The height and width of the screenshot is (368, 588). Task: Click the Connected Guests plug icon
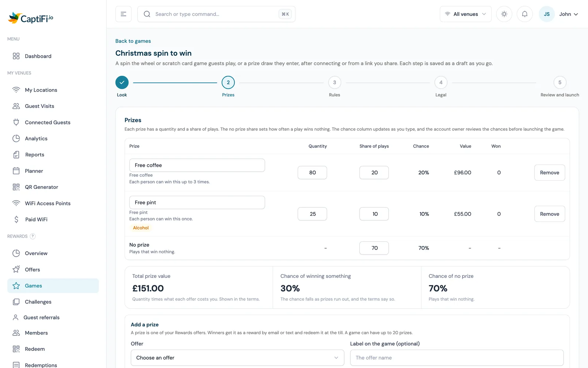point(16,122)
